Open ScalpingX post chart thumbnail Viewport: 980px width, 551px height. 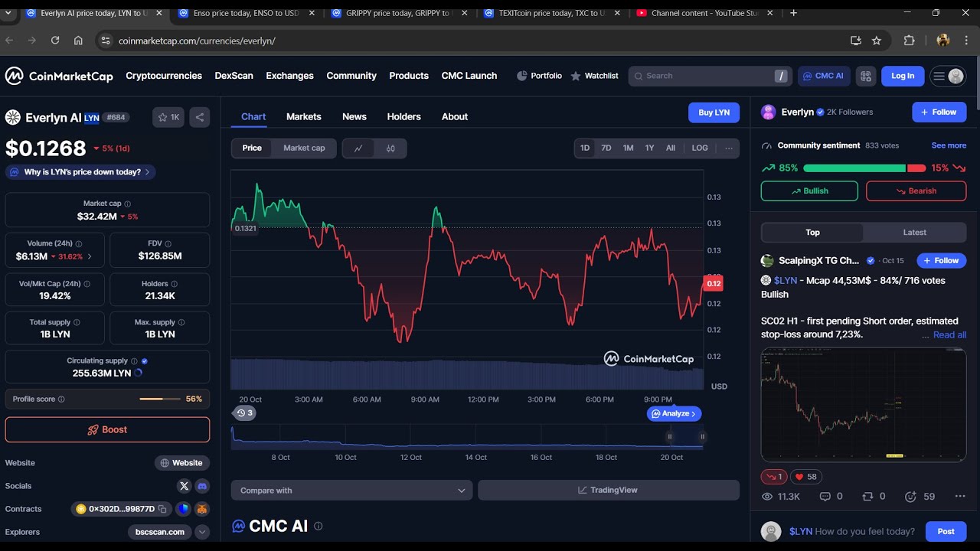point(864,405)
